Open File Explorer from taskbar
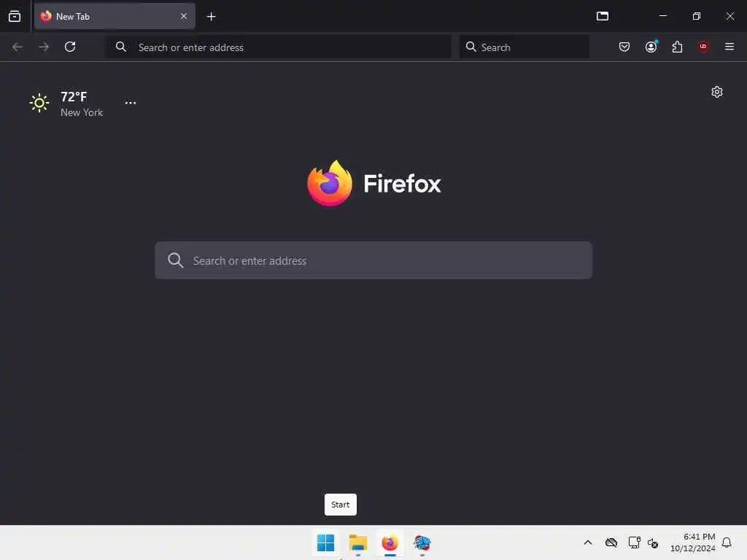The width and height of the screenshot is (747, 560). pyautogui.click(x=357, y=542)
